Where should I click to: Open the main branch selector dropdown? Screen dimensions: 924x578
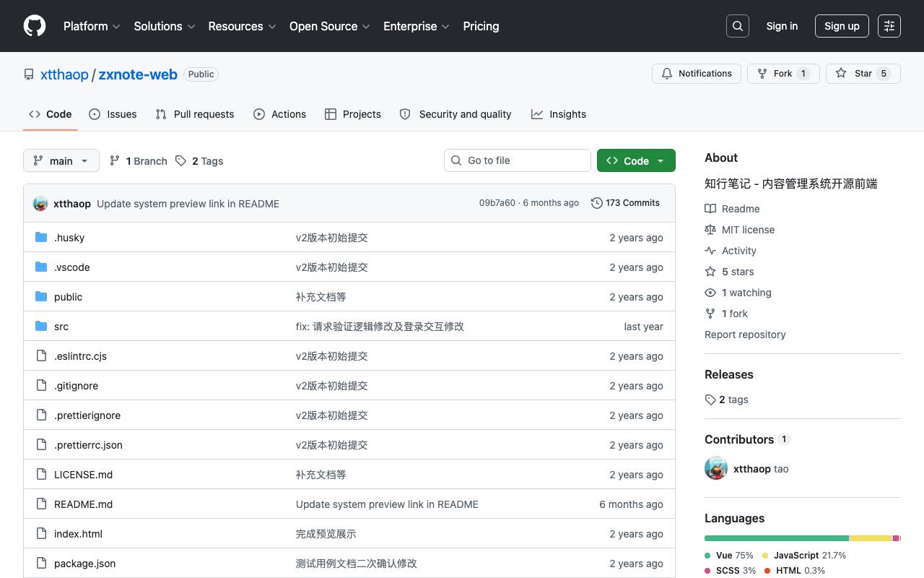click(61, 160)
